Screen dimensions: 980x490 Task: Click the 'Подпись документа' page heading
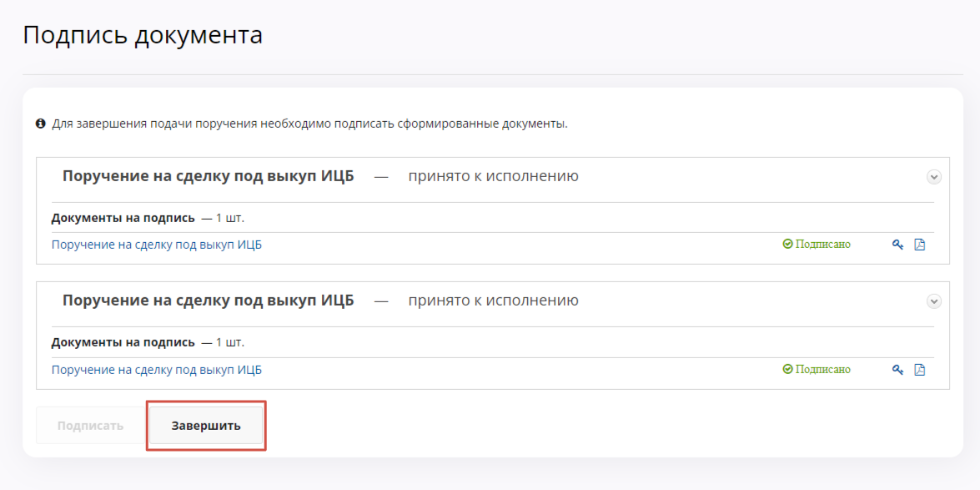(143, 35)
